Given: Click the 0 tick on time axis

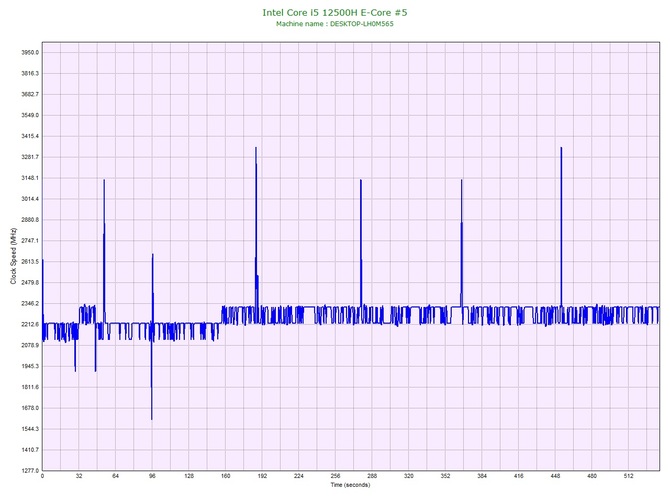Looking at the screenshot, I should coord(42,476).
